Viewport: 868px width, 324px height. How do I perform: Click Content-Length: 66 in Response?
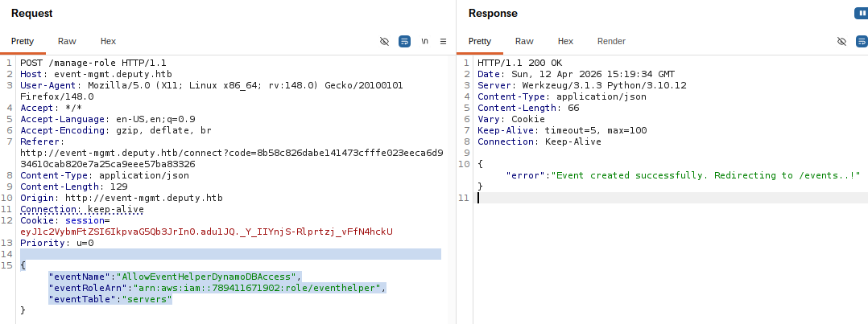coord(528,108)
